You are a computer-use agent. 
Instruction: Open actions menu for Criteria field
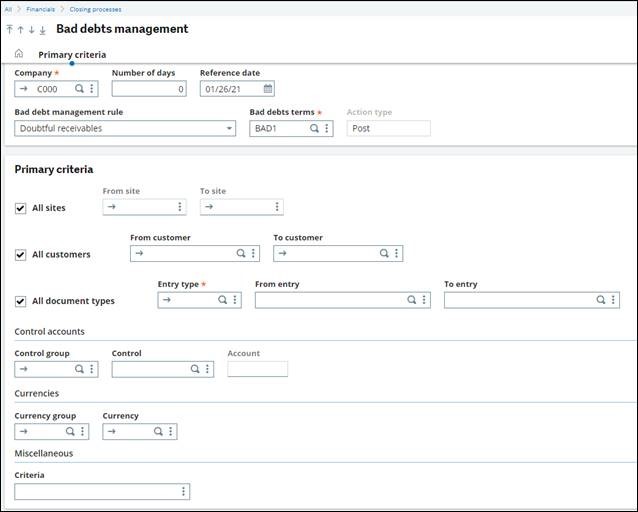(x=182, y=492)
